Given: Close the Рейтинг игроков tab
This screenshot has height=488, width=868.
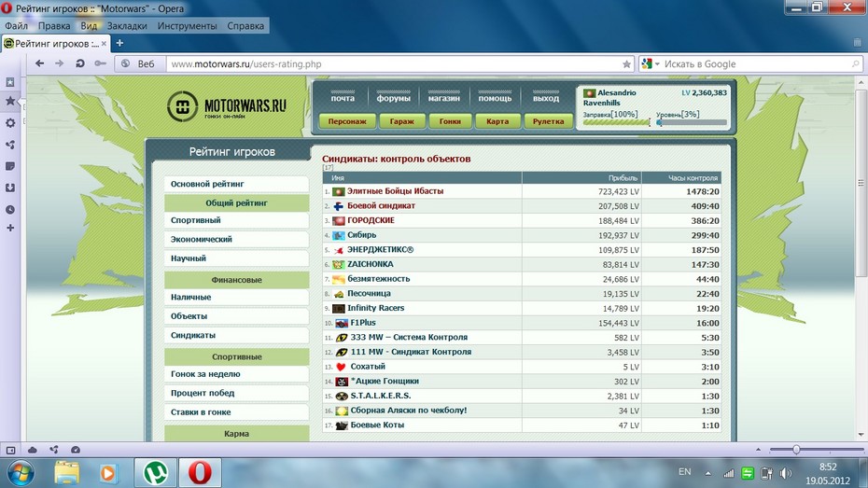Looking at the screenshot, I should tap(104, 43).
